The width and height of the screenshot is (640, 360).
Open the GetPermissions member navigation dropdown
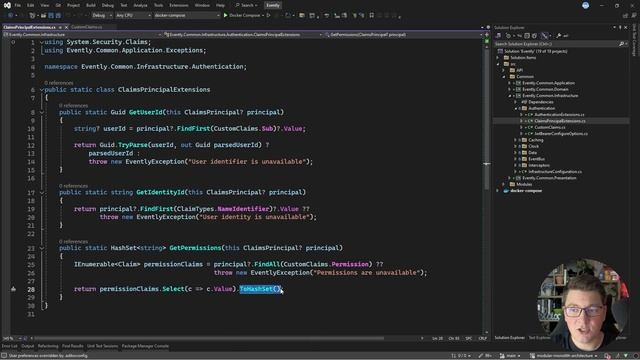tap(403, 35)
